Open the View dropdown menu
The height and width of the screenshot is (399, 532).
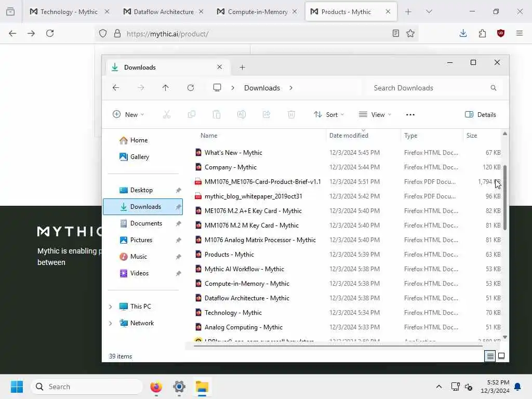pyautogui.click(x=375, y=115)
